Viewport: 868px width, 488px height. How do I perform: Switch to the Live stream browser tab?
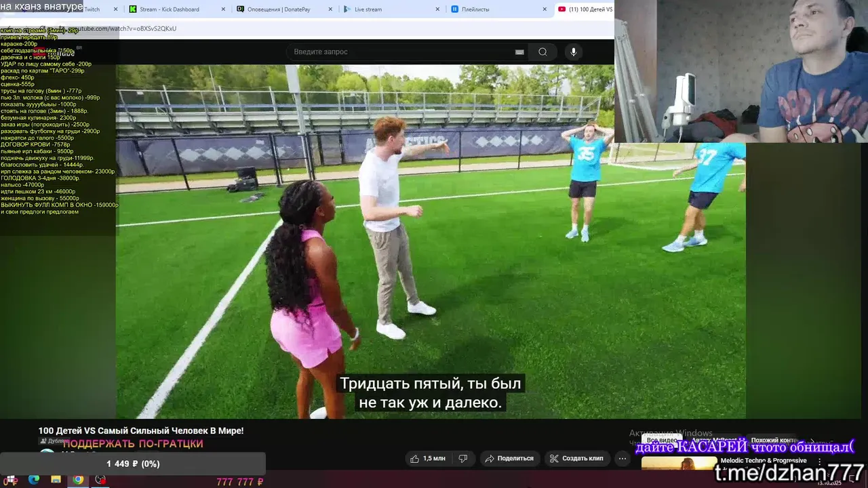pos(392,9)
